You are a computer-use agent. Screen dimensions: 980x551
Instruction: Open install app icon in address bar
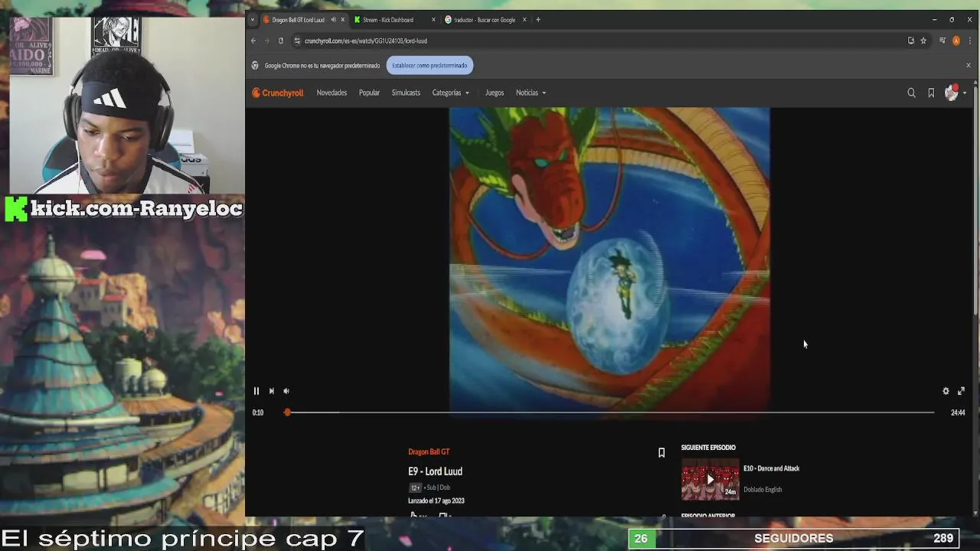[x=910, y=41]
